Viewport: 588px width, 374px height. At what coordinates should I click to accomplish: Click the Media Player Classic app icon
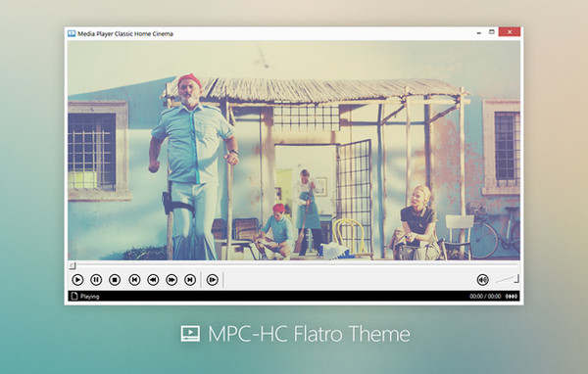(72, 33)
